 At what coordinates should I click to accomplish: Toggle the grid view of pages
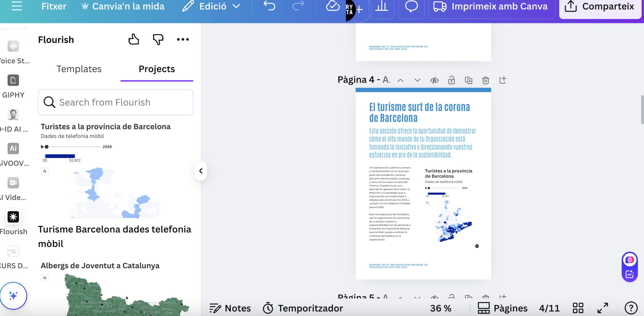(578, 308)
